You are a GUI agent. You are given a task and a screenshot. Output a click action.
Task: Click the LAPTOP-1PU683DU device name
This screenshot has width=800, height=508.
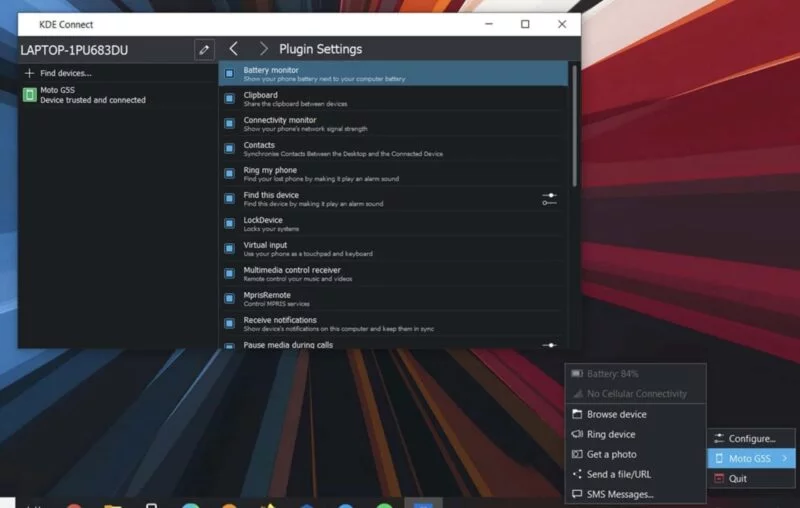point(74,50)
